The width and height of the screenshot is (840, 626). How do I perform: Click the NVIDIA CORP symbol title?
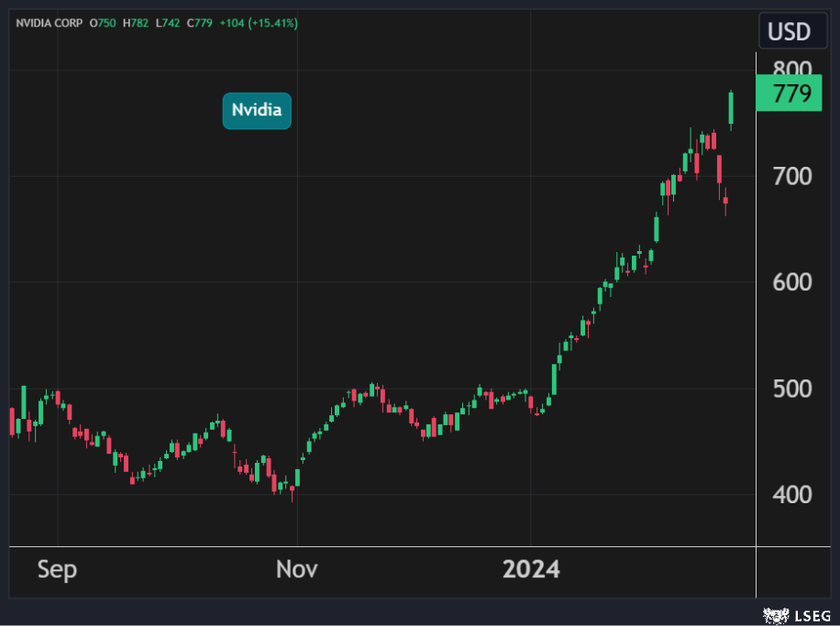point(47,23)
